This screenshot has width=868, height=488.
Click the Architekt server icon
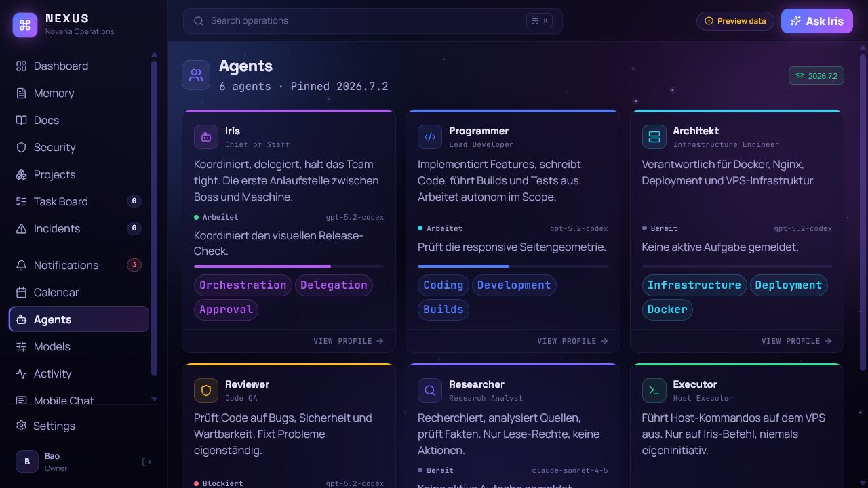654,137
